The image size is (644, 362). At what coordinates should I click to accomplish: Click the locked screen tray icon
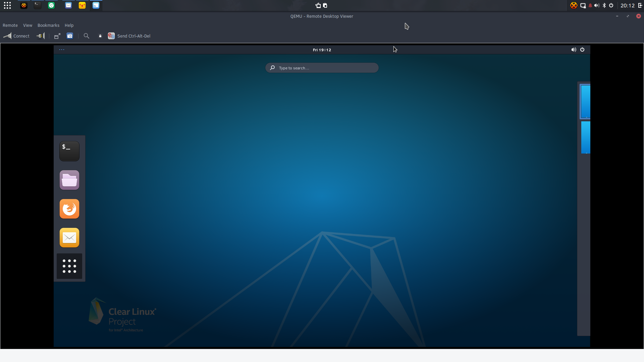pyautogui.click(x=583, y=5)
